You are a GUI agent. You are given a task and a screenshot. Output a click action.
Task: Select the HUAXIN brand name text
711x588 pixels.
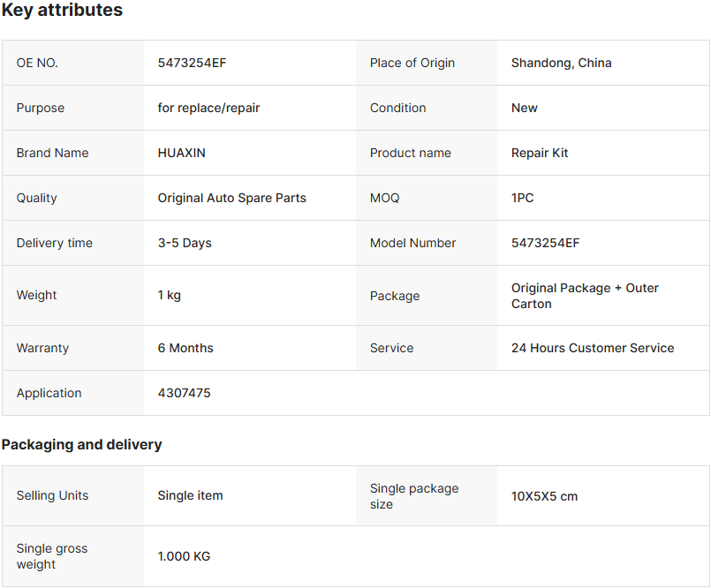click(181, 153)
